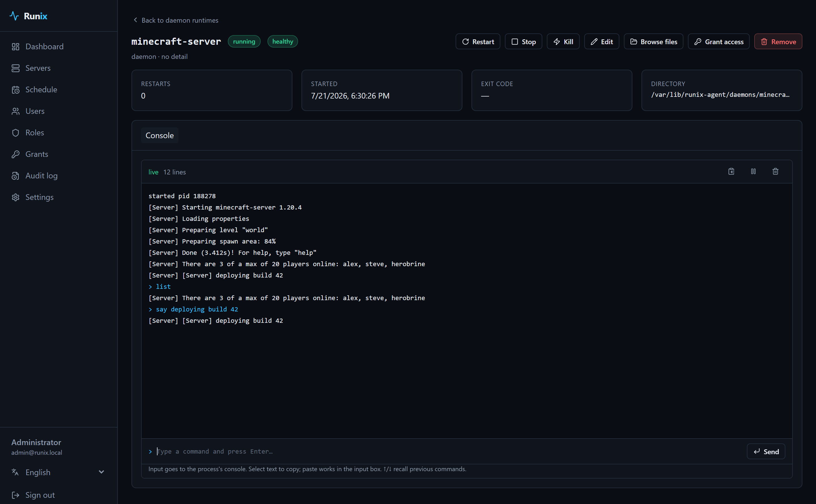Screen dimensions: 816x504
Task: Click the Restart circular arrow icon
Action: pyautogui.click(x=465, y=42)
